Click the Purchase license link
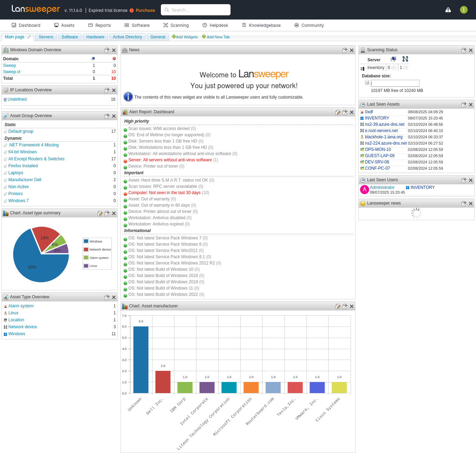The width and height of the screenshot is (476, 453). [x=145, y=10]
